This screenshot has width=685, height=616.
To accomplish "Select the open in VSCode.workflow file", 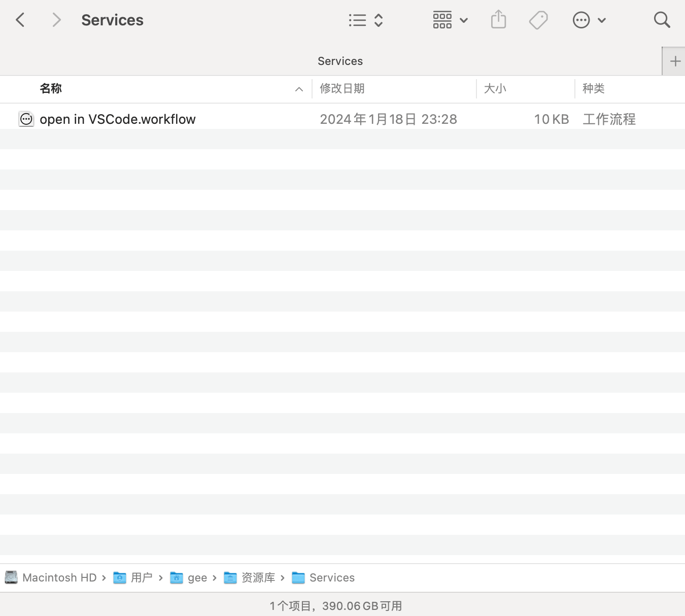I will [x=342, y=119].
